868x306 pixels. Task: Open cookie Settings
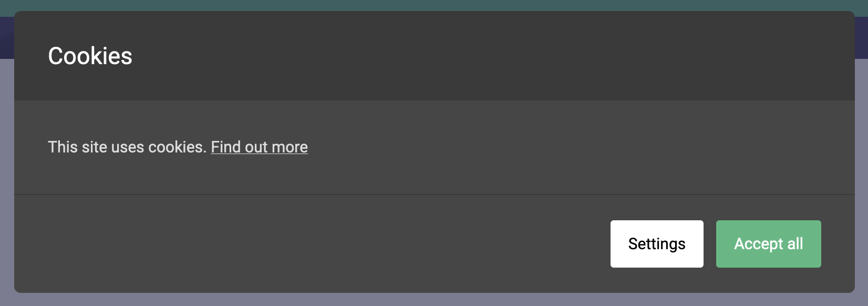(x=656, y=244)
